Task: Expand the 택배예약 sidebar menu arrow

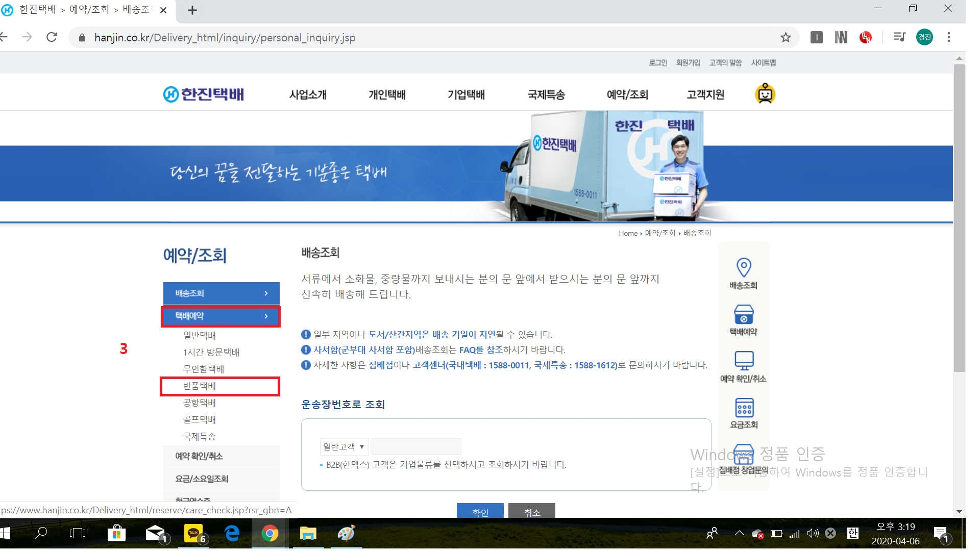Action: point(266,316)
